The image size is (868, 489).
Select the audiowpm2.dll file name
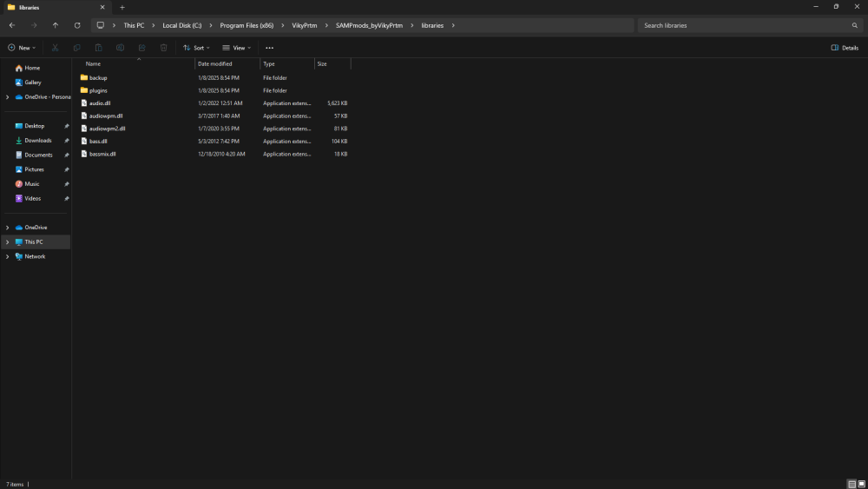point(108,129)
